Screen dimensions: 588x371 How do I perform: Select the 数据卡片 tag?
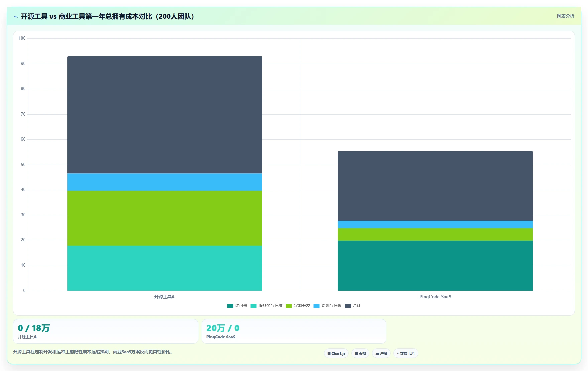406,353
